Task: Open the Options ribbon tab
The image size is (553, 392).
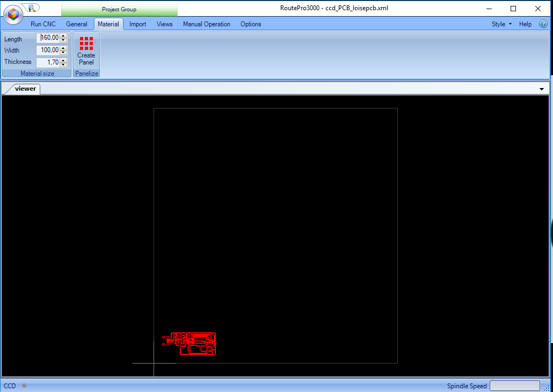Action: click(x=251, y=24)
